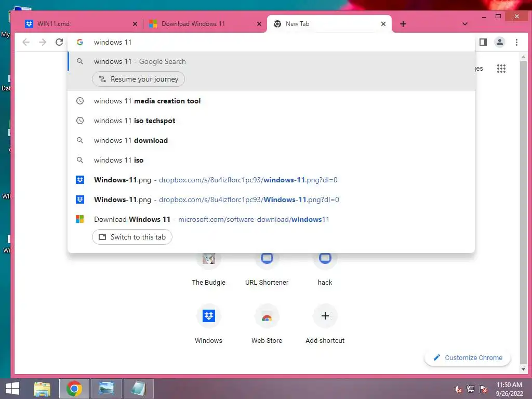532x399 pixels.
Task: Open the Windows-11.png dropbox link ending in dl=0 lowercase
Action: click(271, 179)
